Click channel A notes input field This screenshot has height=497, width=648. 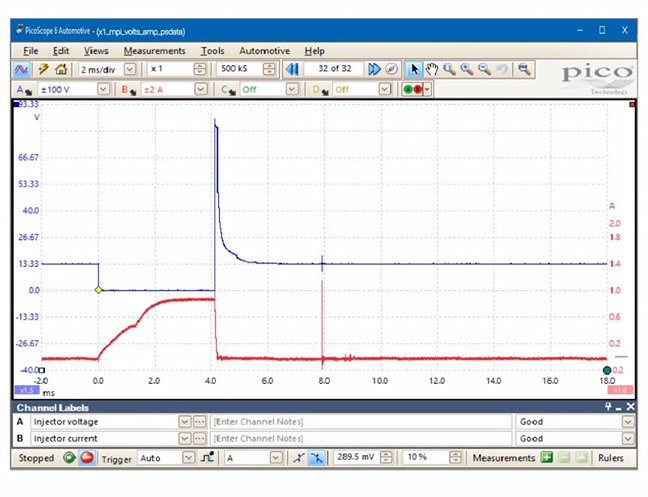coord(360,422)
